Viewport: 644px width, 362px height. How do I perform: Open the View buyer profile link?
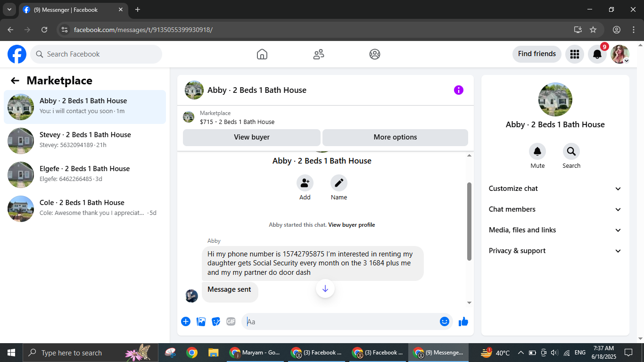click(x=352, y=225)
